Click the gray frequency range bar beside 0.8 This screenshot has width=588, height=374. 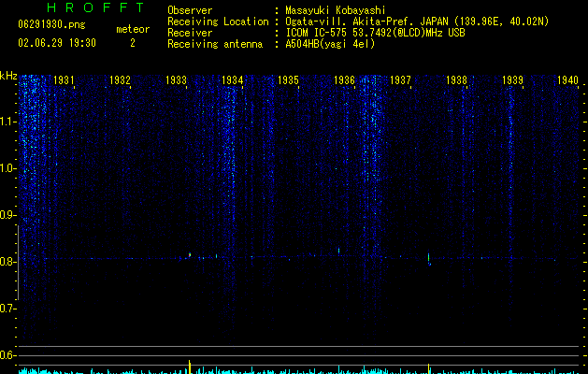pyautogui.click(x=18, y=263)
